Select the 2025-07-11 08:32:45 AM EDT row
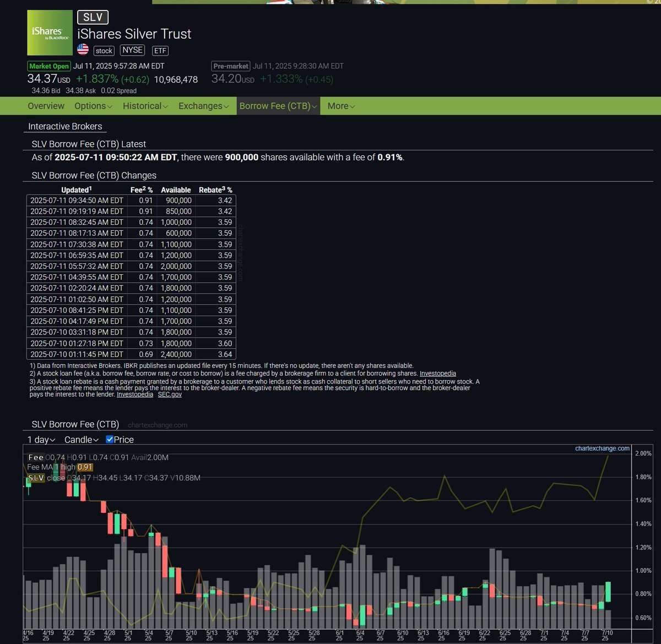Screen dimensions: 661x644 coord(131,222)
